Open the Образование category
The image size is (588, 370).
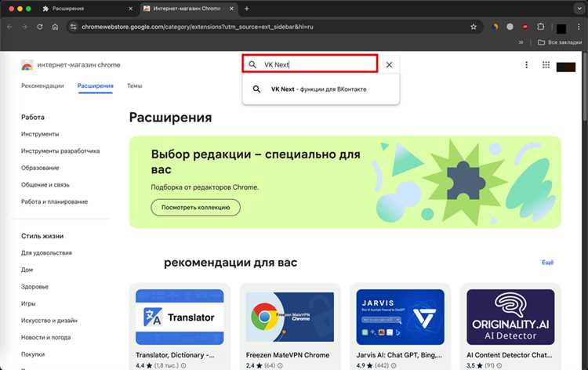[x=40, y=168]
